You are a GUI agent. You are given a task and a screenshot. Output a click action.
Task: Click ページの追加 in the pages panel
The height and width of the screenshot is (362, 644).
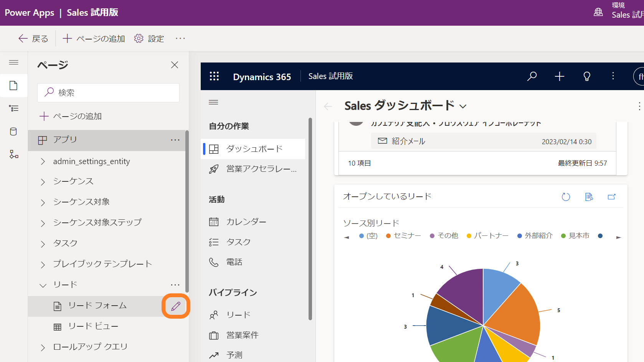71,116
